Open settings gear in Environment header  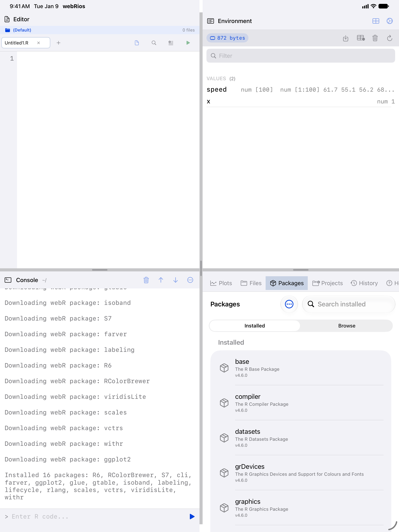coord(390,21)
